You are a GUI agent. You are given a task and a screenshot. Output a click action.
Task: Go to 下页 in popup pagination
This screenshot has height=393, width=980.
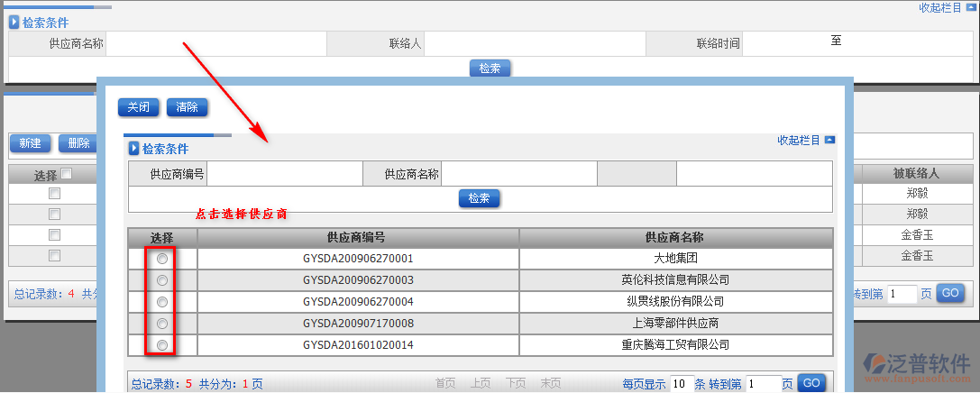tap(516, 384)
